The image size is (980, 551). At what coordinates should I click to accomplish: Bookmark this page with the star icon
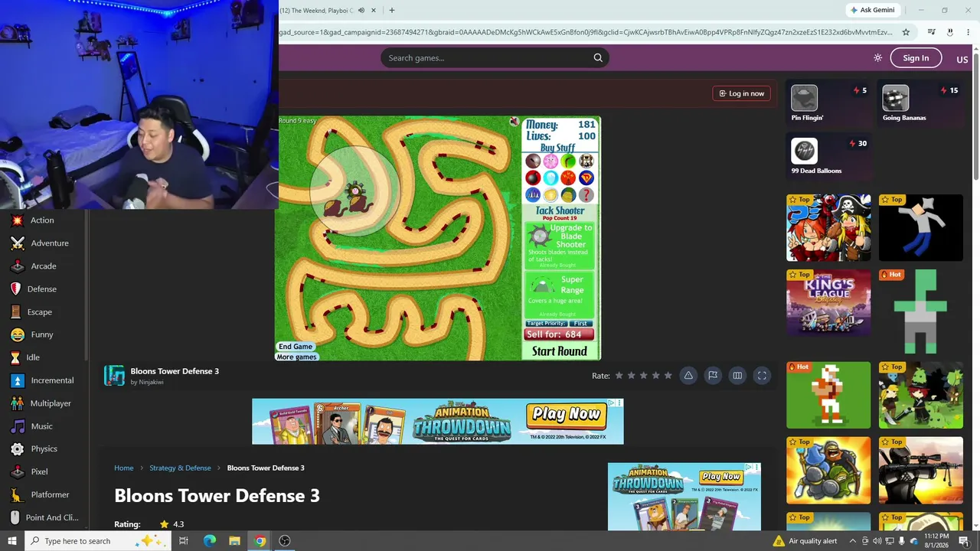coord(906,32)
